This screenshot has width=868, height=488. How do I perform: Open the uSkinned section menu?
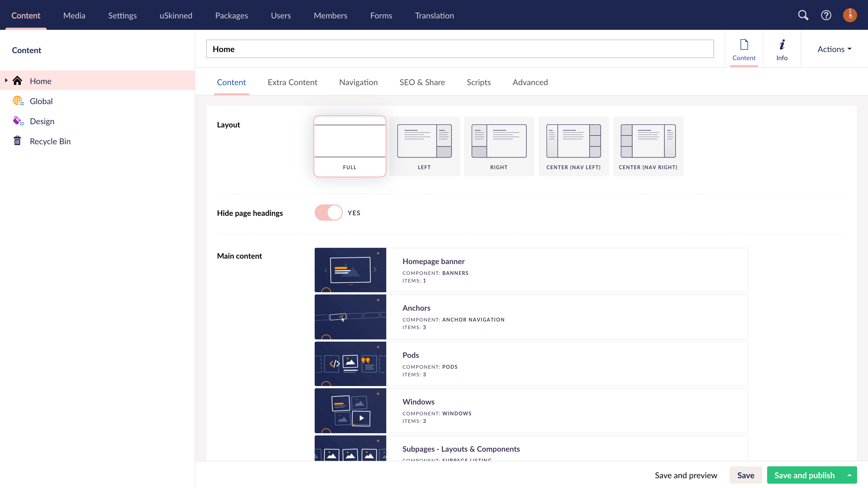pos(175,15)
